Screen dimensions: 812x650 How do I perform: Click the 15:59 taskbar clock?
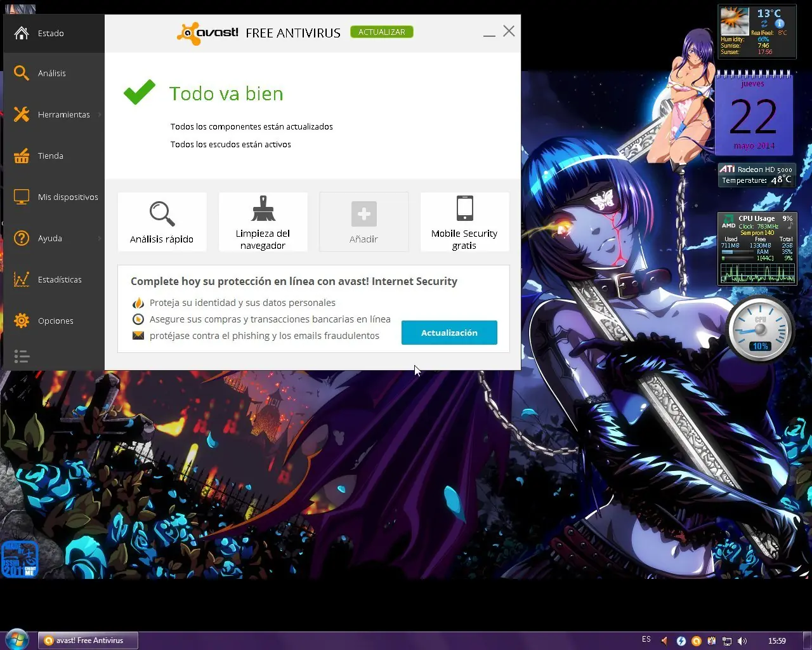[777, 641]
